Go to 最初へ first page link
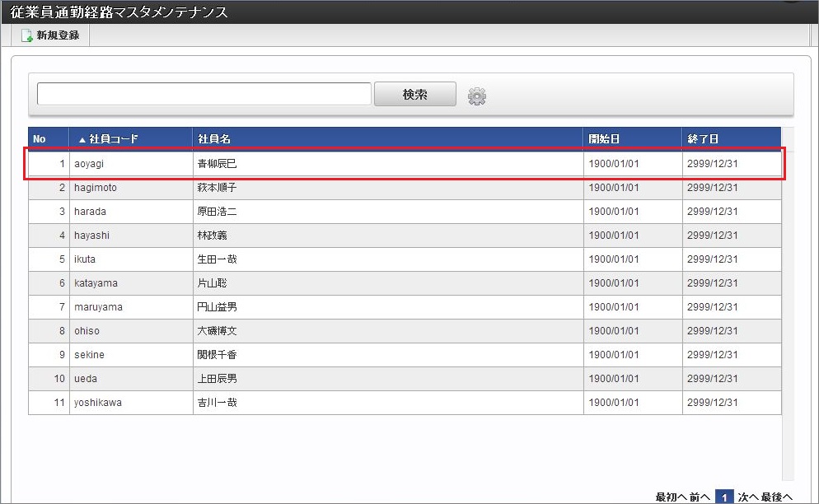819x504 pixels. pyautogui.click(x=672, y=497)
